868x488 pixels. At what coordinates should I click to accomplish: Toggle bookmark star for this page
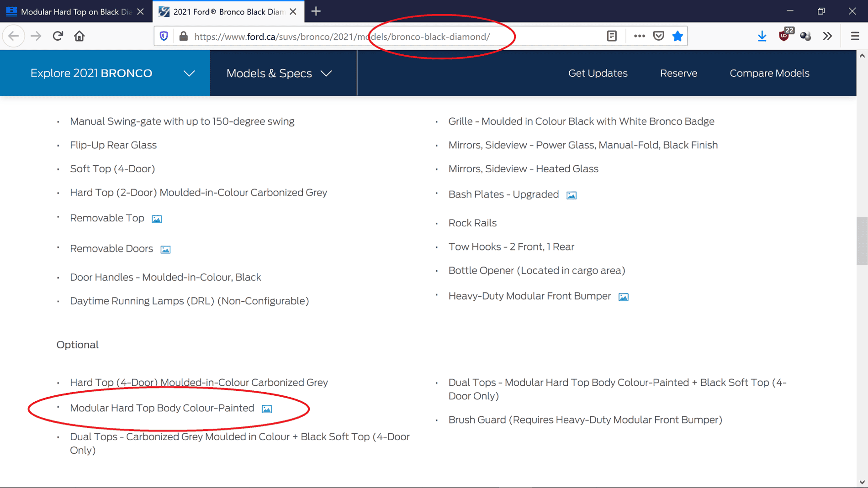point(677,36)
